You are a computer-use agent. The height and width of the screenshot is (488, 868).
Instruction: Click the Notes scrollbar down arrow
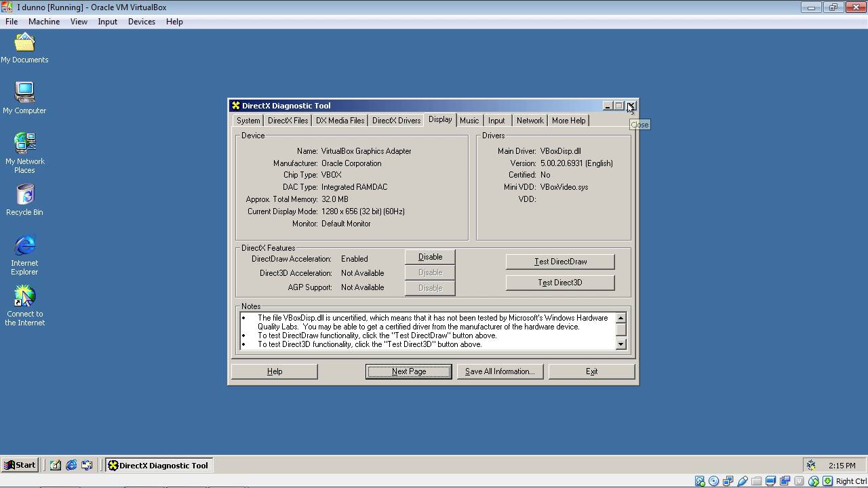(x=620, y=344)
